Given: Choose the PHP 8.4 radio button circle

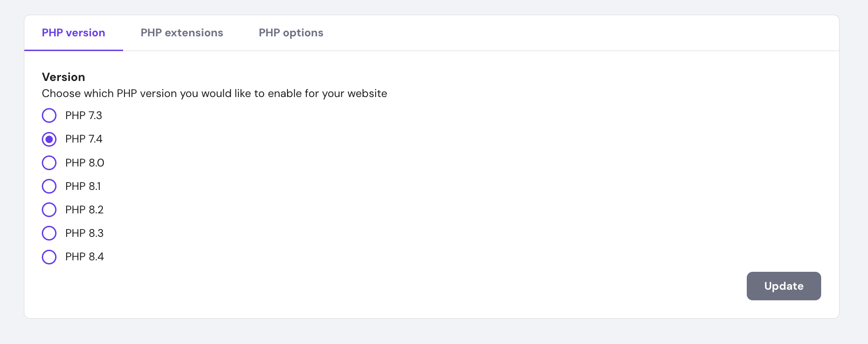Looking at the screenshot, I should pyautogui.click(x=49, y=257).
